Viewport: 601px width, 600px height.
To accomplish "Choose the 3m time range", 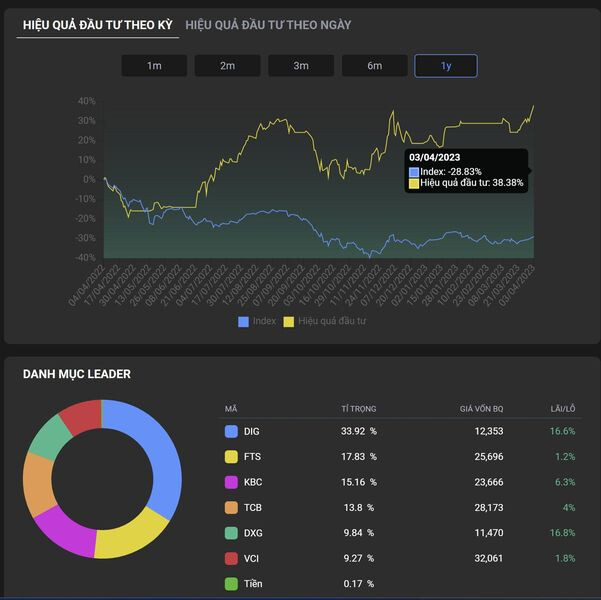I will 300,66.
